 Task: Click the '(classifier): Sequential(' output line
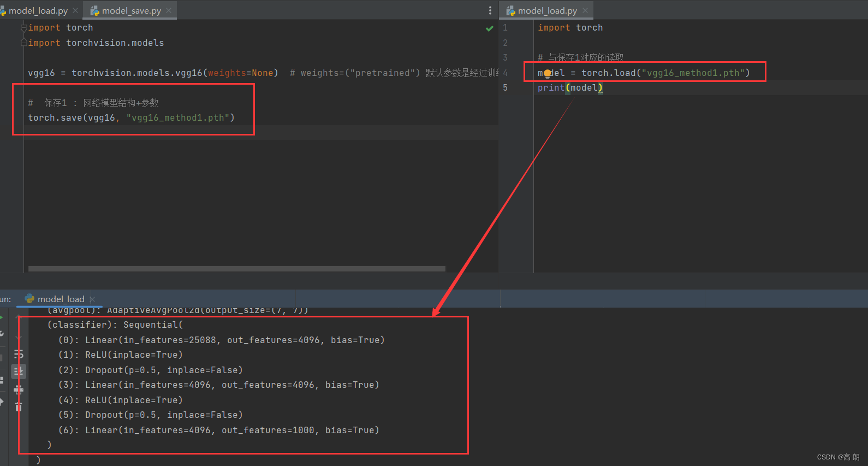click(x=115, y=325)
